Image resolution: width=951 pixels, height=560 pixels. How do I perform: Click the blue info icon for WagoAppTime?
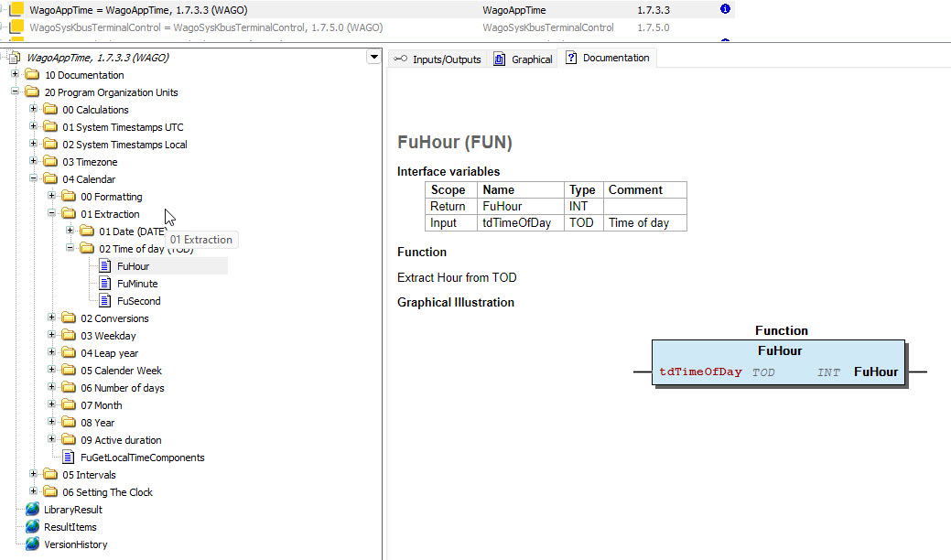point(725,9)
